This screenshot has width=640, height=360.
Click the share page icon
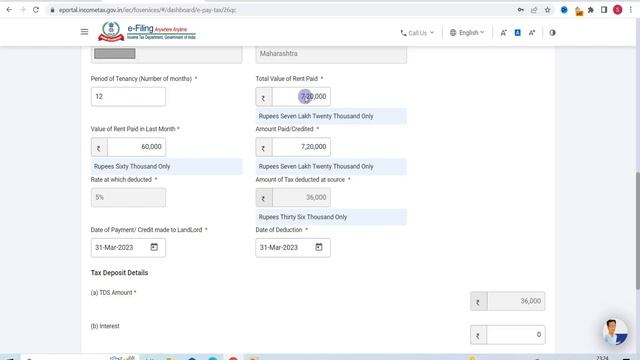(x=534, y=10)
